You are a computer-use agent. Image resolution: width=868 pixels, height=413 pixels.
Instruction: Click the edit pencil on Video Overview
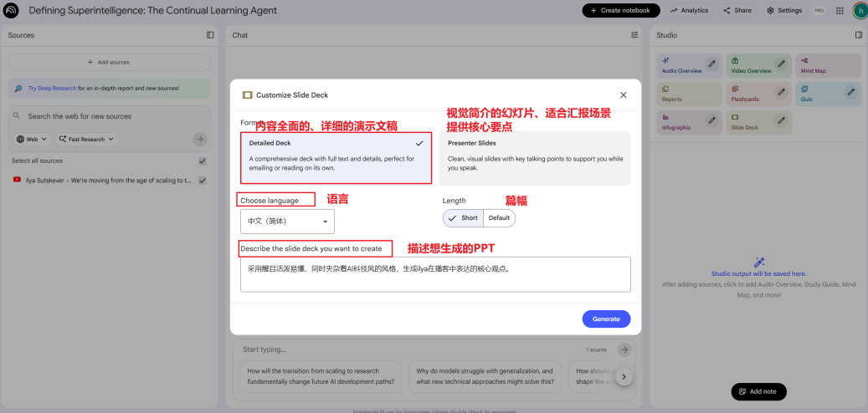pos(781,64)
